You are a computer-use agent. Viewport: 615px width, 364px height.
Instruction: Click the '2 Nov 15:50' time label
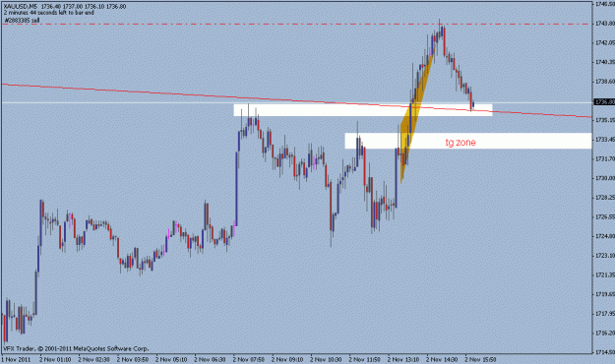(x=481, y=359)
